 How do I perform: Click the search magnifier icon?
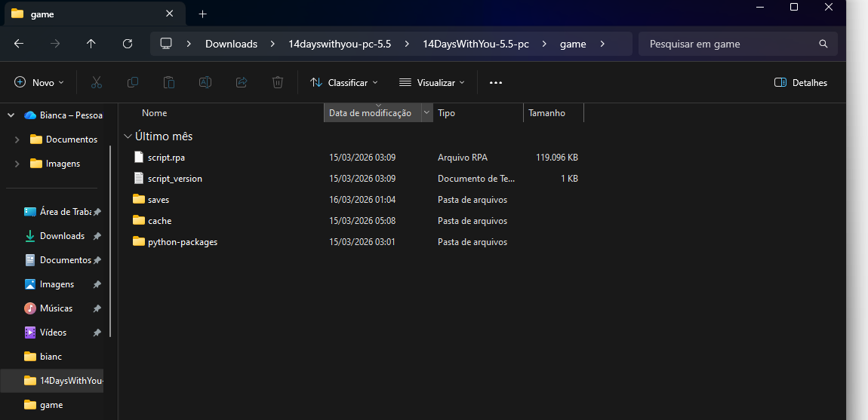click(823, 44)
